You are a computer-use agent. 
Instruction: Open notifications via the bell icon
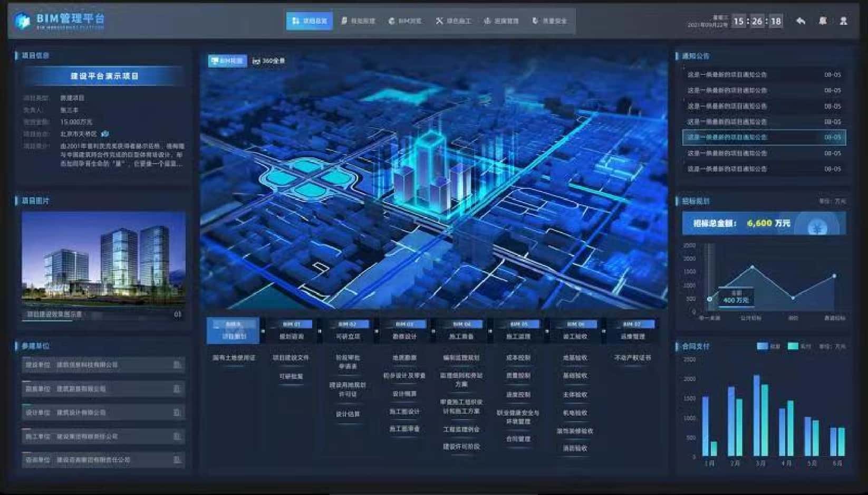coord(822,21)
